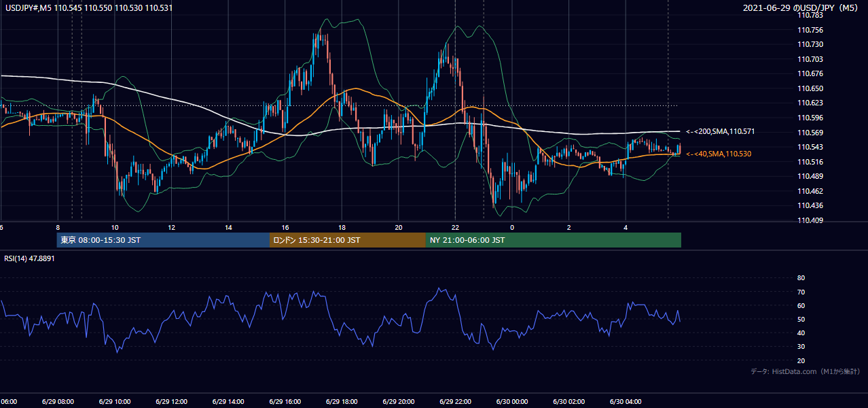Click hour label 22 above session bars
Image resolution: width=868 pixels, height=408 pixels.
[x=455, y=227]
